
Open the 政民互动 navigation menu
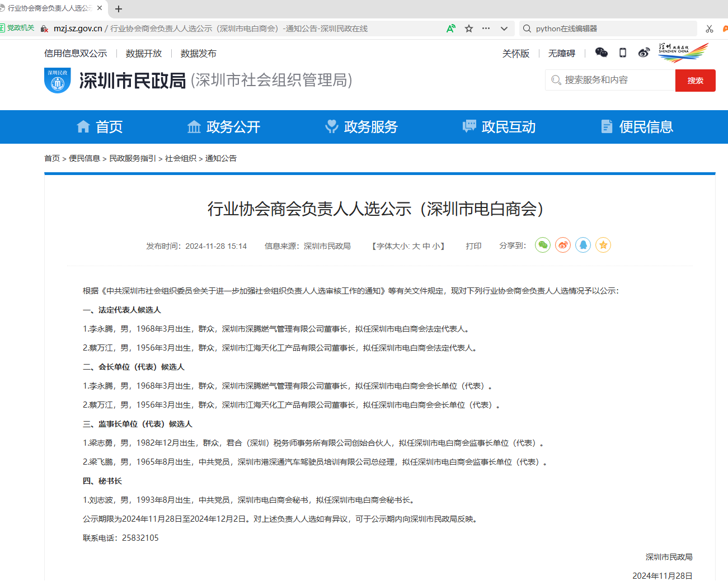499,127
